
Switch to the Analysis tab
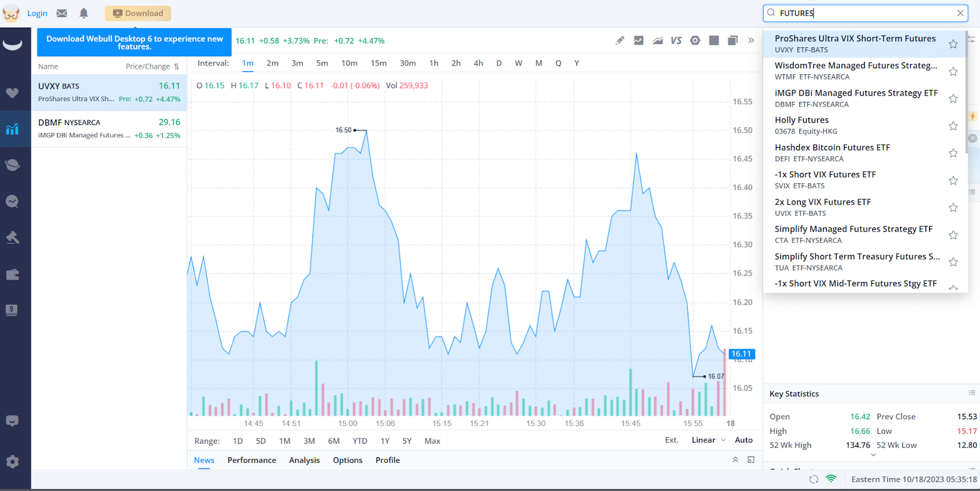pos(304,460)
